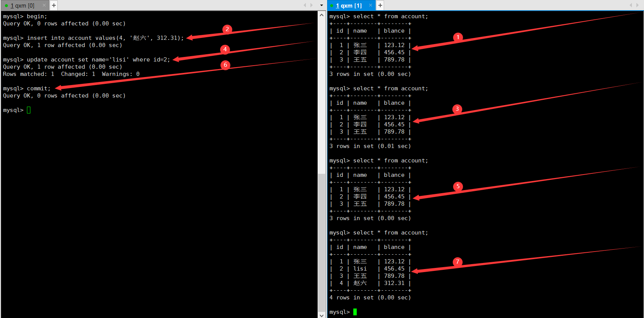
Task: Click the empty mysql prompt cursor in left terminal
Action: (28, 110)
